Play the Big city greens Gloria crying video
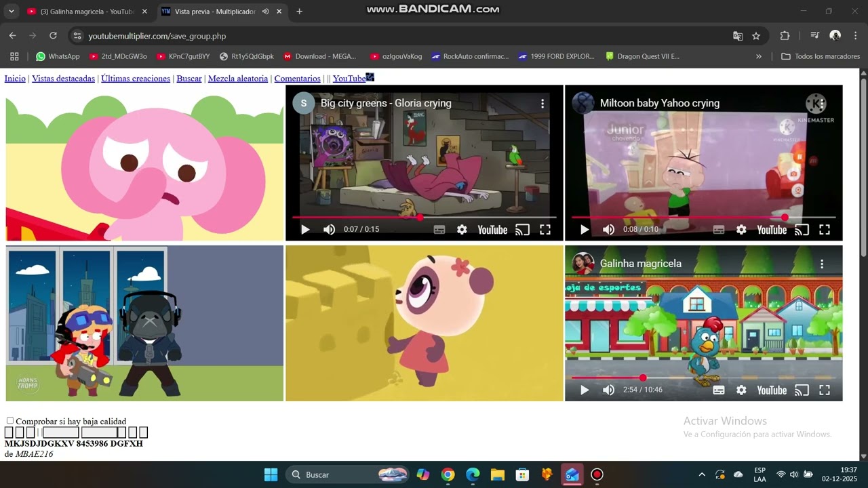This screenshot has height=488, width=868. click(305, 230)
